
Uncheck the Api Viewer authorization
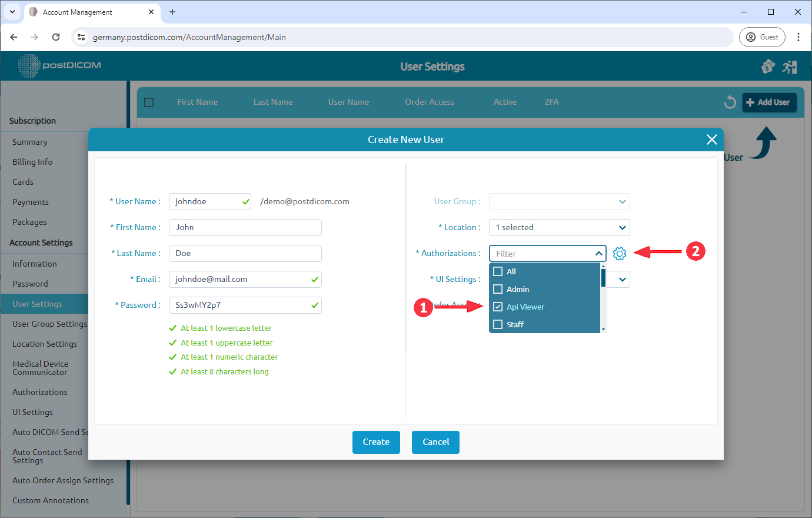pyautogui.click(x=497, y=307)
